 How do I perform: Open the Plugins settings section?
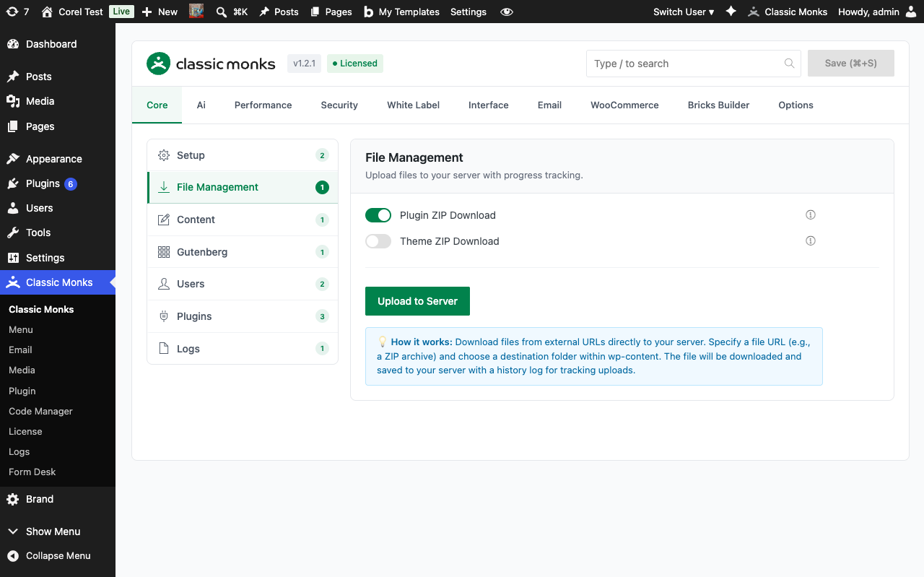[x=243, y=316]
